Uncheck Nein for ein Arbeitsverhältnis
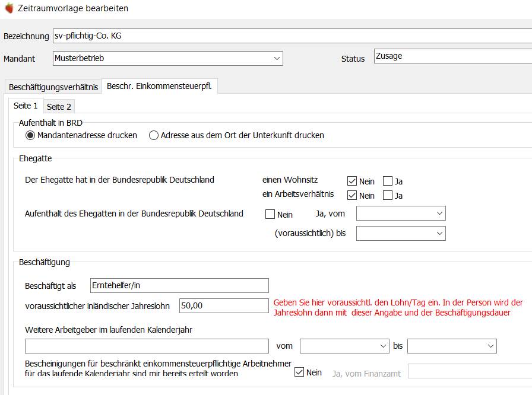Screen dimensions: 532x395 pyautogui.click(x=352, y=196)
